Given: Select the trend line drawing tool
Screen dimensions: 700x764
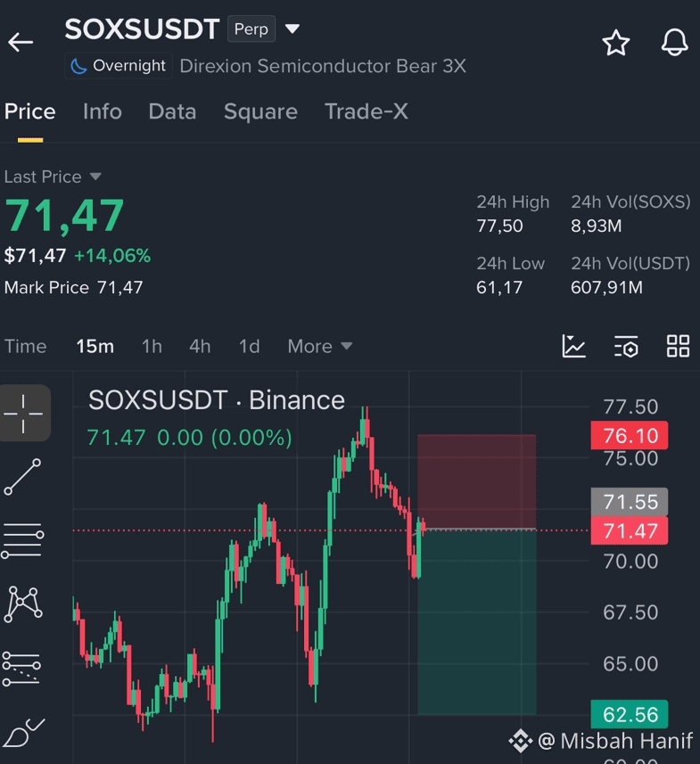Looking at the screenshot, I should tap(22, 477).
